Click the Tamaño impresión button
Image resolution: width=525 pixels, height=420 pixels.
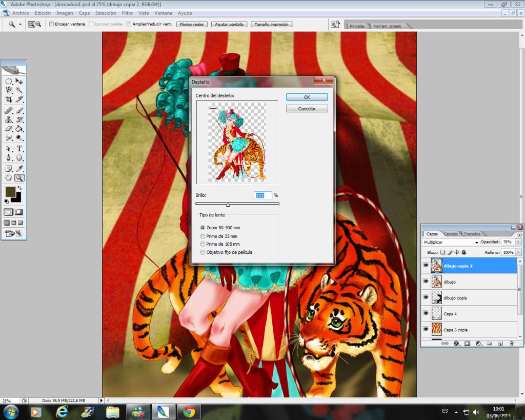pos(272,24)
